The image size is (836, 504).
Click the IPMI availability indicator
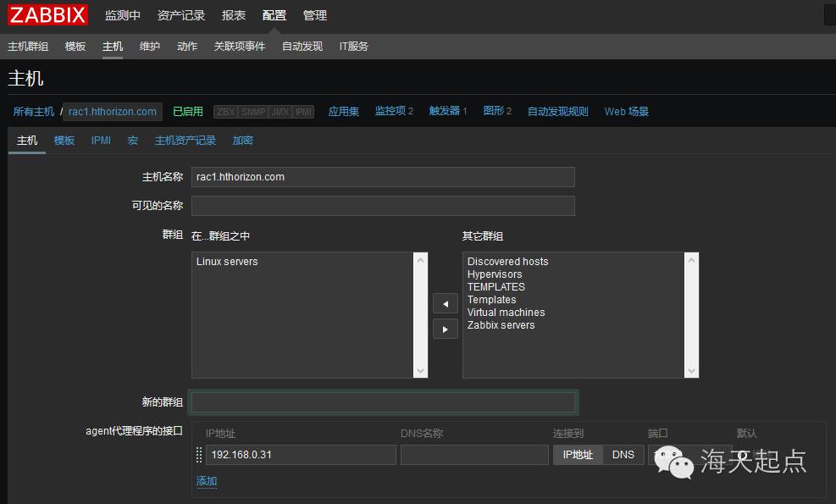(303, 112)
